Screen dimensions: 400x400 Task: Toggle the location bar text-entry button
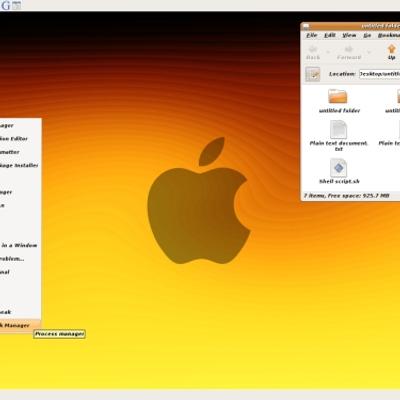coord(313,74)
